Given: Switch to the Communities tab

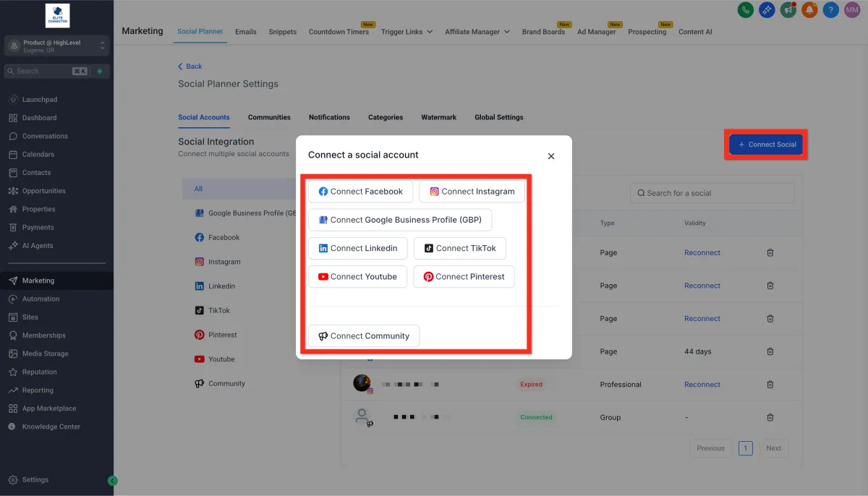Looking at the screenshot, I should (269, 117).
